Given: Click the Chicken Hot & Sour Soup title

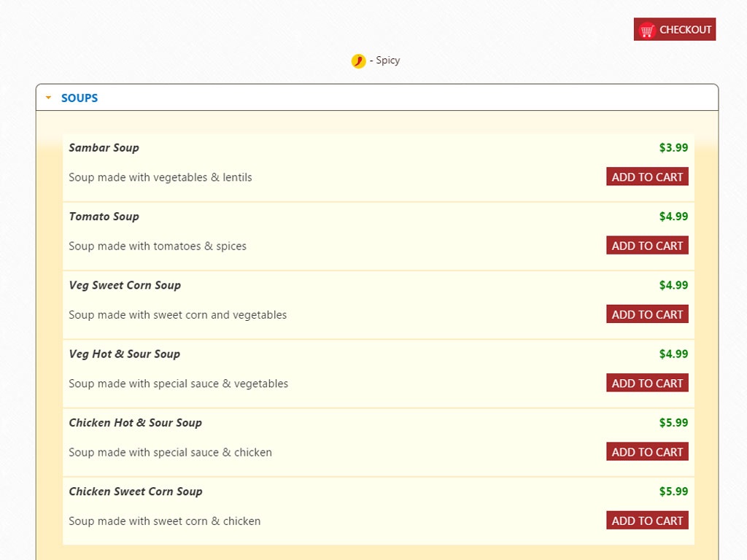Looking at the screenshot, I should point(135,423).
